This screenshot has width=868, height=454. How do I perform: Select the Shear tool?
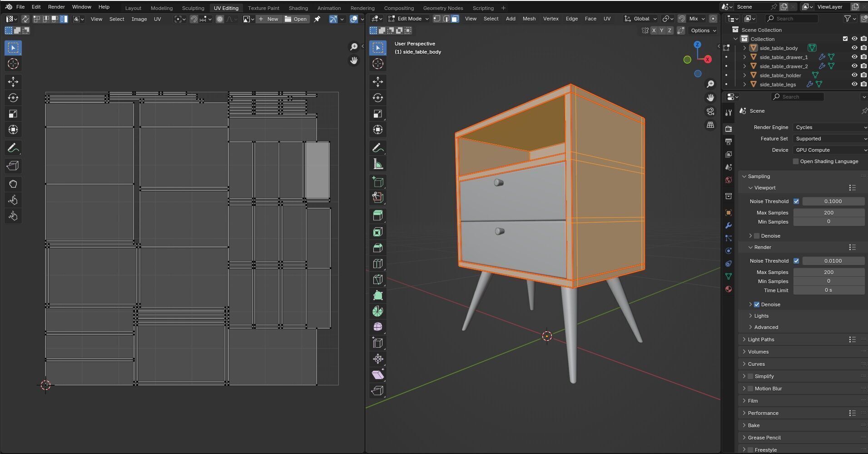(378, 375)
